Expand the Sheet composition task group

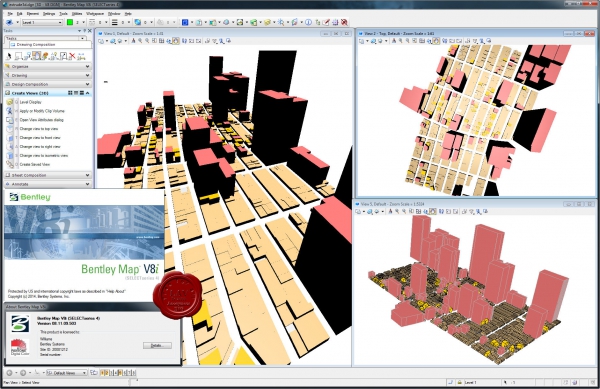click(48, 175)
